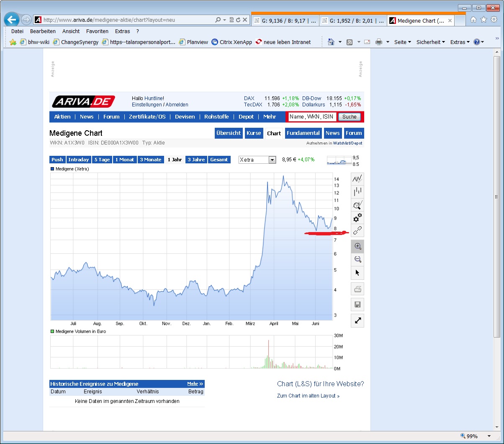
Task: Open chart comparison magnifier tool
Action: (x=357, y=205)
